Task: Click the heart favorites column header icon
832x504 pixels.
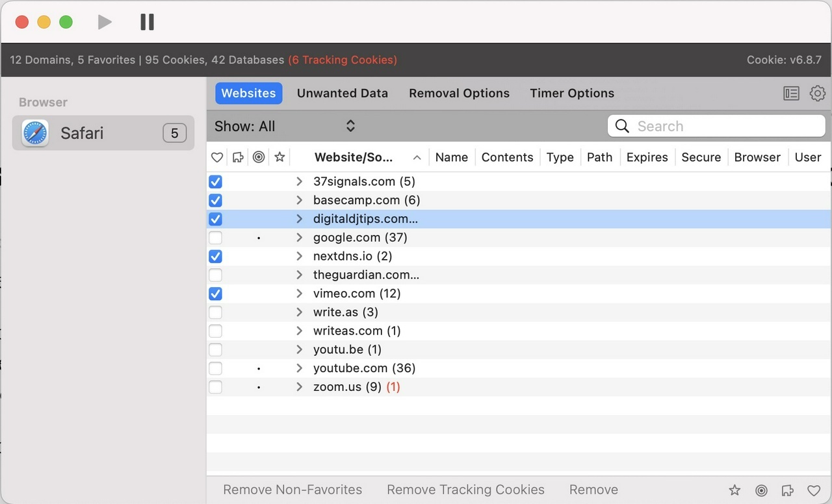Action: pyautogui.click(x=217, y=157)
